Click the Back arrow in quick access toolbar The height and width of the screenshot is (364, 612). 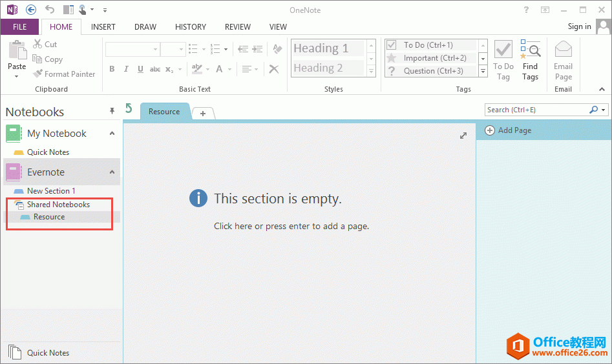coord(31,10)
